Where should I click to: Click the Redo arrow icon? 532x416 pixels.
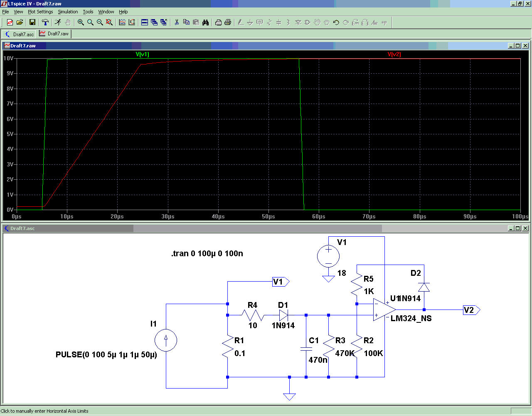(346, 22)
